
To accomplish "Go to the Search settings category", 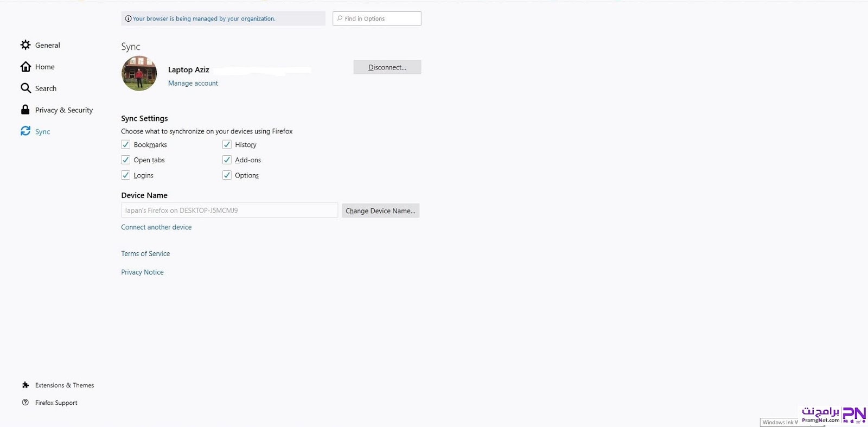I will tap(46, 88).
